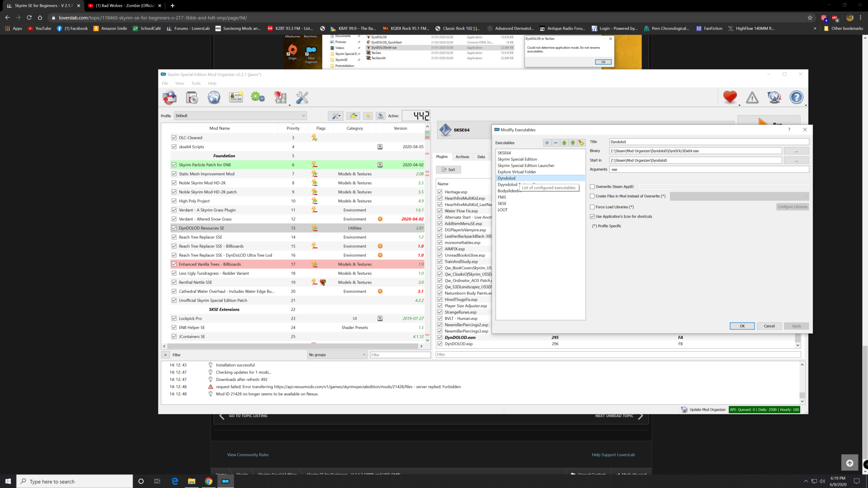Open File Explorer from the taskbar
The height and width of the screenshot is (488, 868).
click(x=192, y=481)
